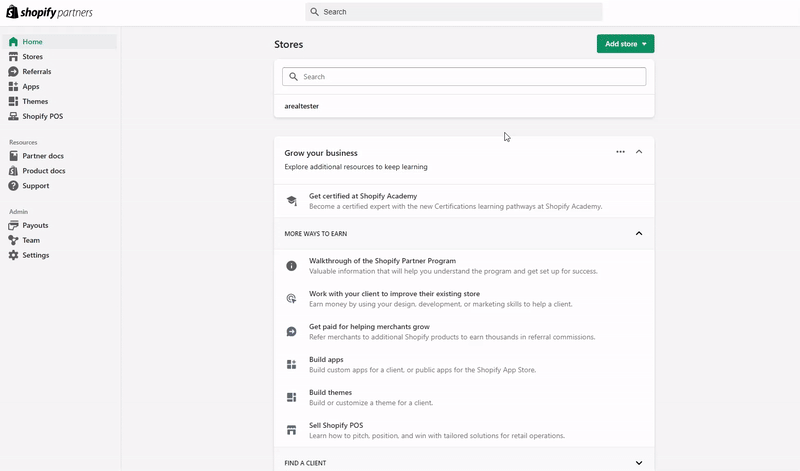Open the three-dot menu in Grow your business

pyautogui.click(x=620, y=152)
